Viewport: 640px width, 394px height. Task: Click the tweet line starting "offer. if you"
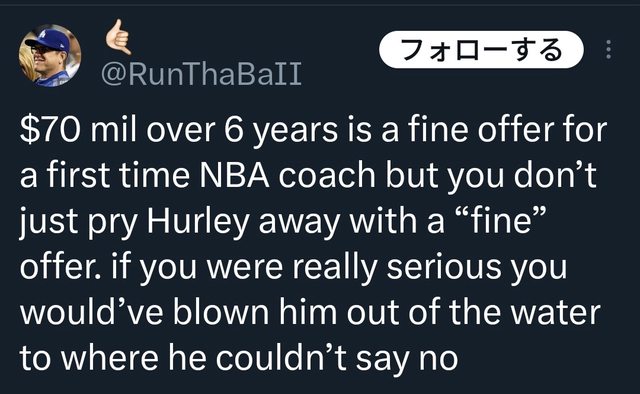point(293,267)
